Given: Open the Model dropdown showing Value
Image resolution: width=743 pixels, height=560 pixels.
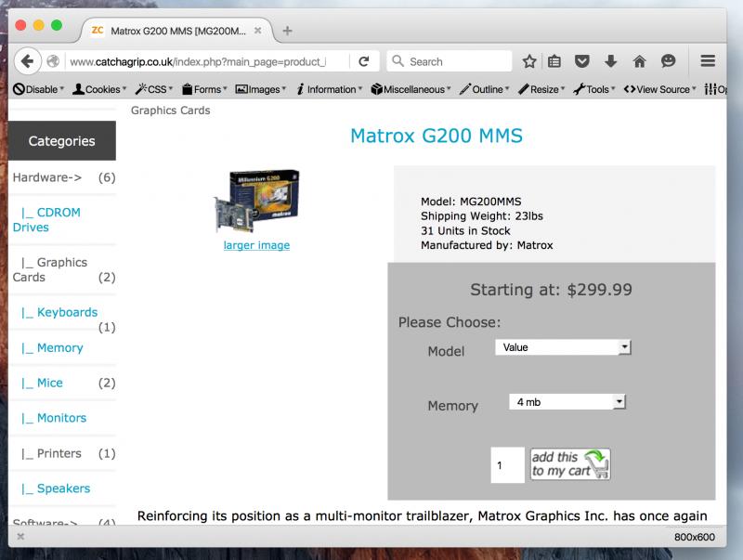Looking at the screenshot, I should [x=563, y=347].
